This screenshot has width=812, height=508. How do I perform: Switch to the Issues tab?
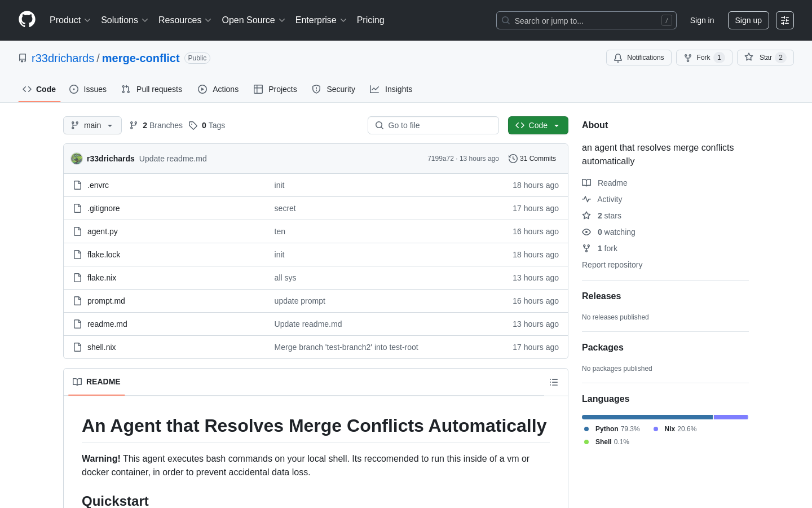[x=88, y=89]
